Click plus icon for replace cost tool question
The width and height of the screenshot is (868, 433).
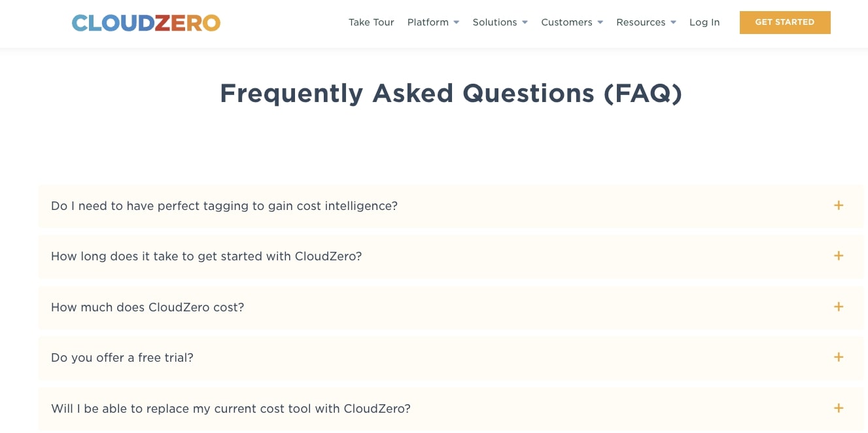[x=839, y=408]
